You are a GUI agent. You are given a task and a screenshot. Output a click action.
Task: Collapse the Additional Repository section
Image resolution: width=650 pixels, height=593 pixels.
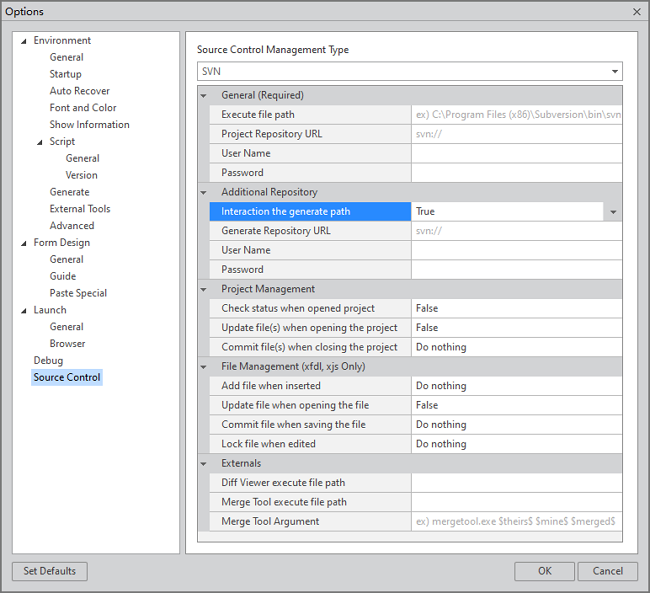(x=204, y=192)
